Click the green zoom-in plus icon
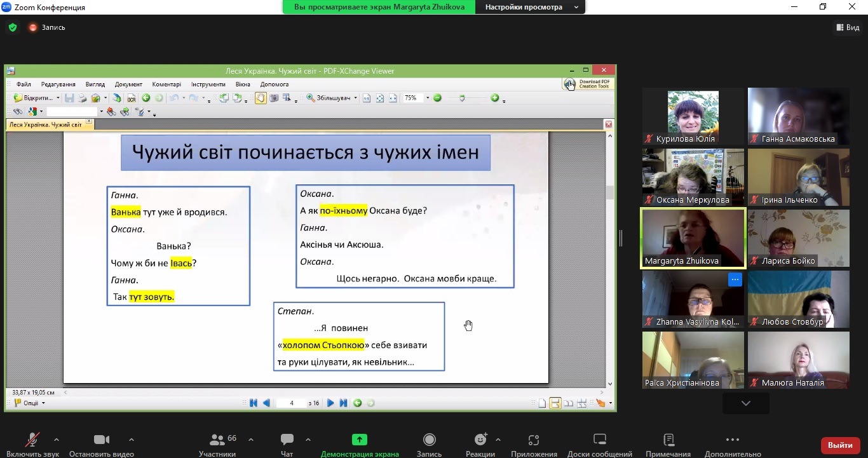This screenshot has width=868, height=458. coord(494,98)
